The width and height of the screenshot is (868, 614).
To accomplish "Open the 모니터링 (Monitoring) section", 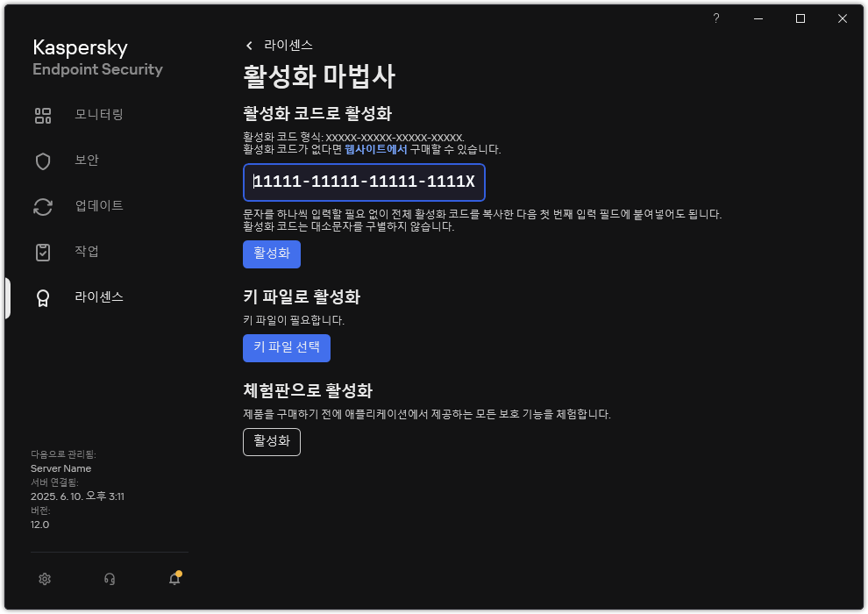I will pyautogui.click(x=84, y=115).
